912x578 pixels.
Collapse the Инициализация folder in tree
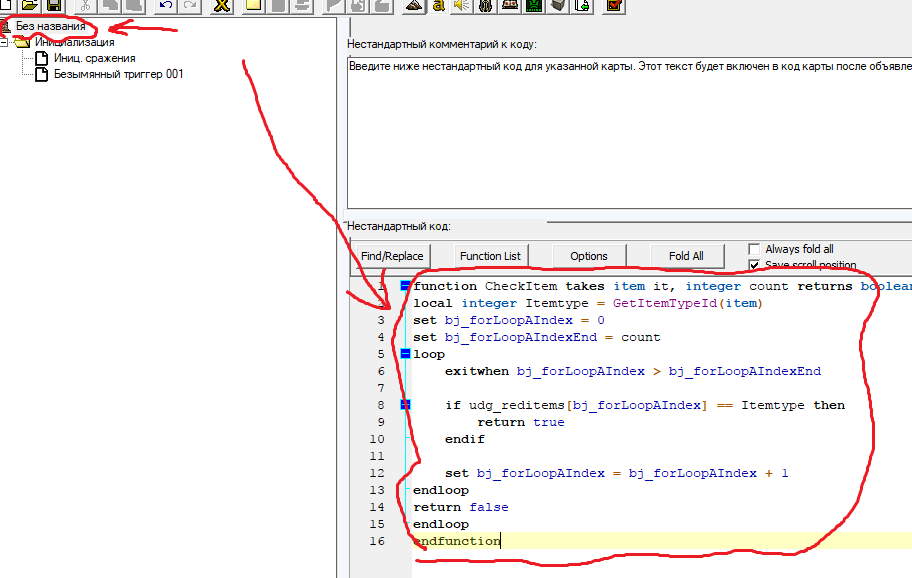point(6,43)
